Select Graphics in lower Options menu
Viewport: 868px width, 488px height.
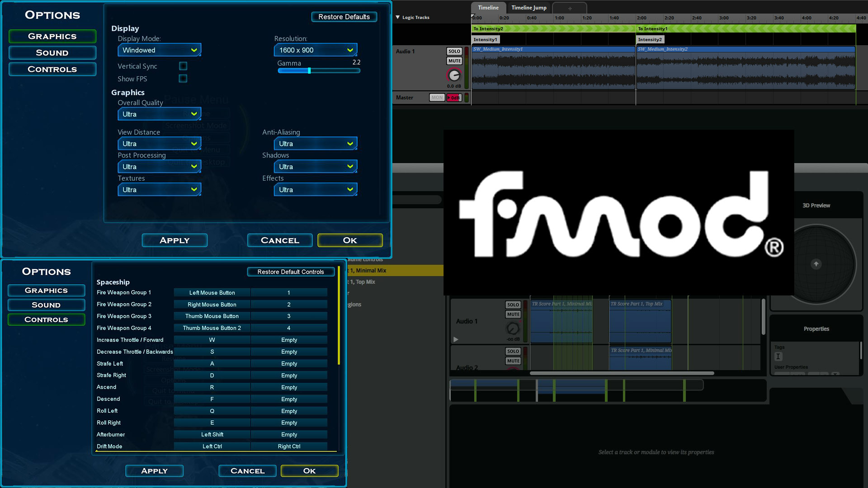tap(46, 291)
